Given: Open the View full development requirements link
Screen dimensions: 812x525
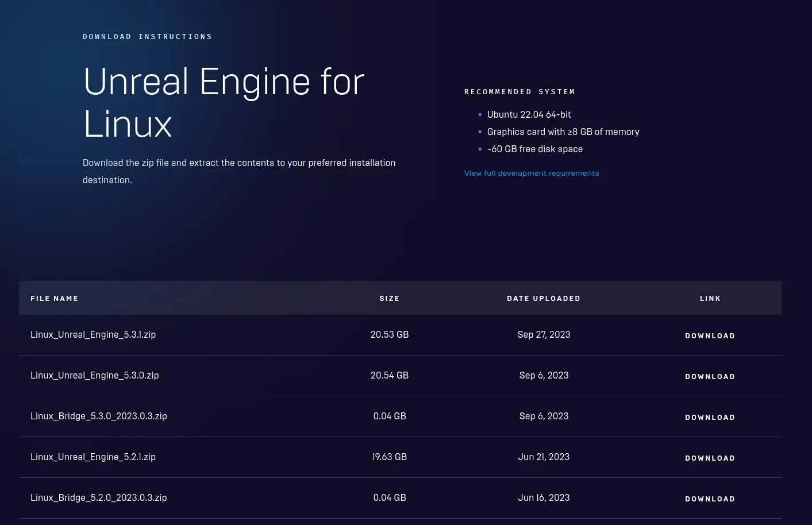Looking at the screenshot, I should click(532, 173).
